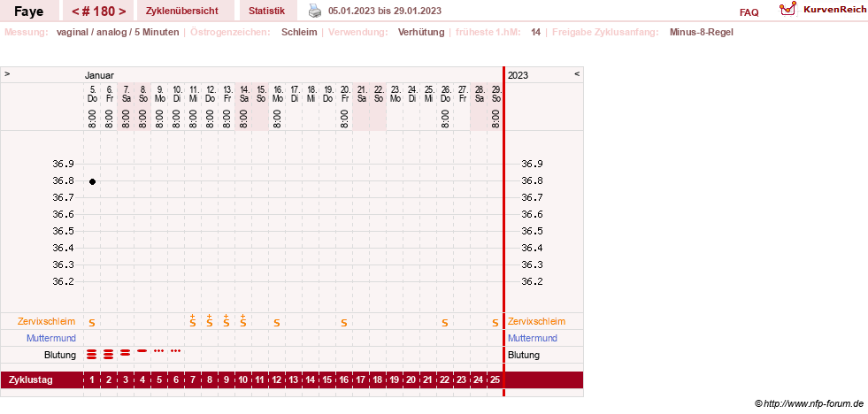Screen dimensions: 868x414
Task: Click the date header 5. Do
Action: click(92, 94)
